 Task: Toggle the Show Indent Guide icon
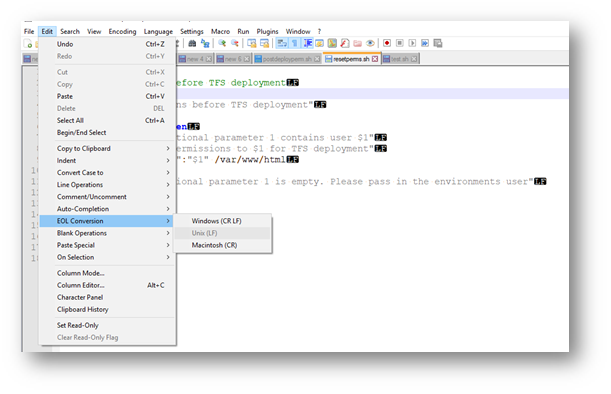click(x=307, y=43)
